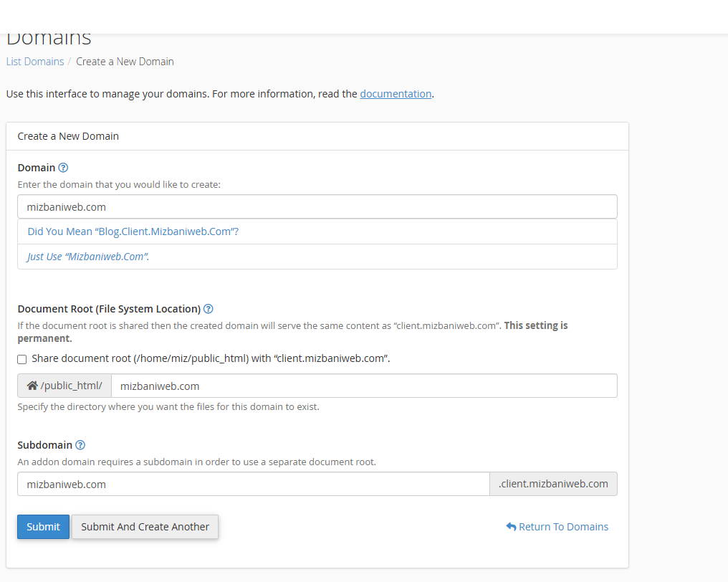The height and width of the screenshot is (582, 728).
Task: Choose 'Did You Mean Blog.Client.Mizbaniweb.Com' suggestion
Action: 317,232
